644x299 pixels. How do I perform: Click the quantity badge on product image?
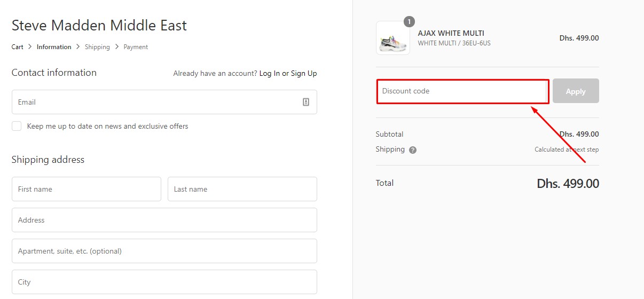click(x=409, y=22)
